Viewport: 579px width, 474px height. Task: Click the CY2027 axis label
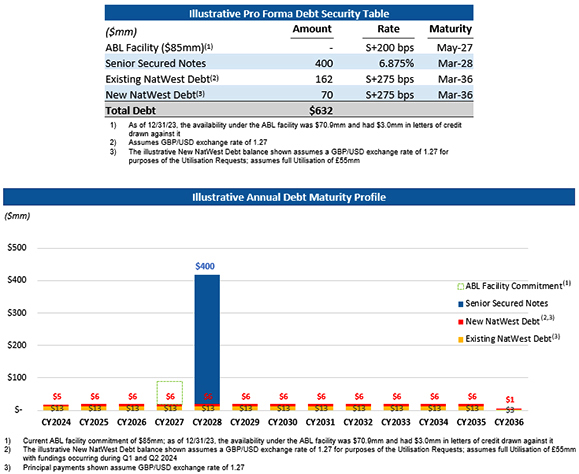(x=169, y=422)
